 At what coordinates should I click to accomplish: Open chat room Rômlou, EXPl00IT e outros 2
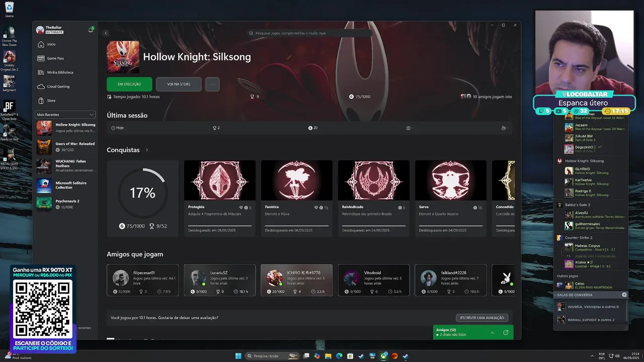coord(590,320)
